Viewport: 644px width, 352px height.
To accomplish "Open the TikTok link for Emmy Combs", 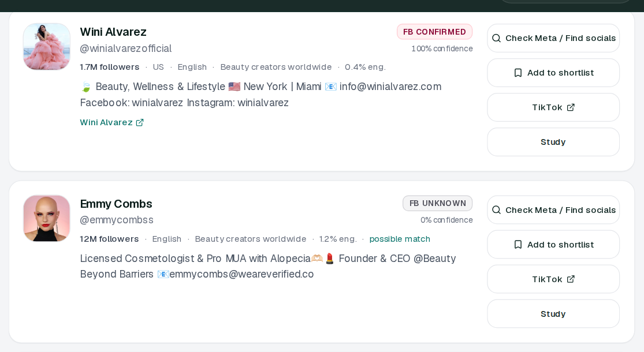I will [x=553, y=279].
